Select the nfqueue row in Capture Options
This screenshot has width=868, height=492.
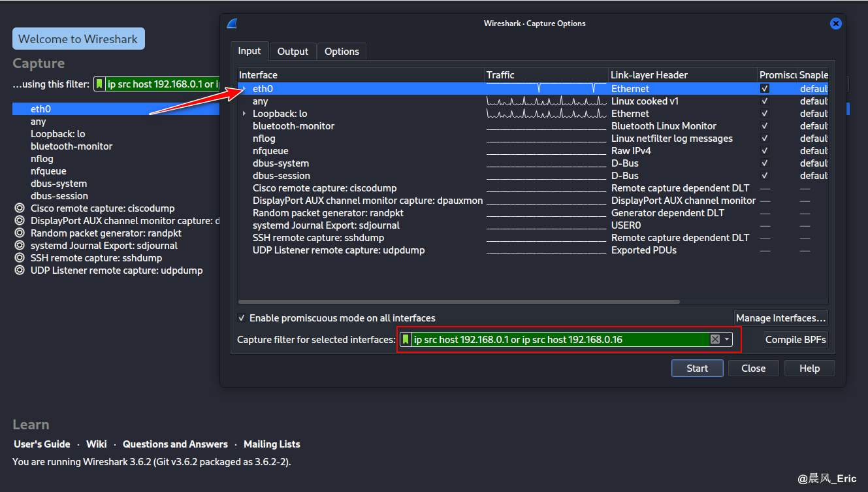click(x=533, y=151)
